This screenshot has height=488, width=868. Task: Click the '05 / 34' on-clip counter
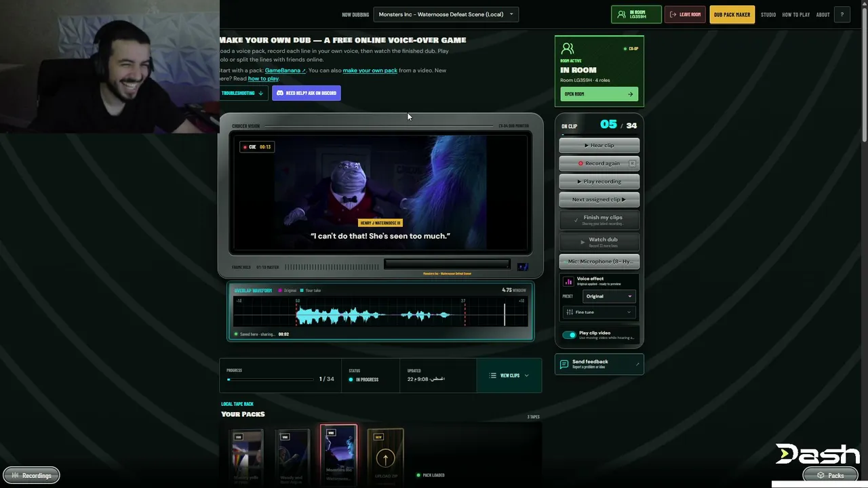(618, 125)
